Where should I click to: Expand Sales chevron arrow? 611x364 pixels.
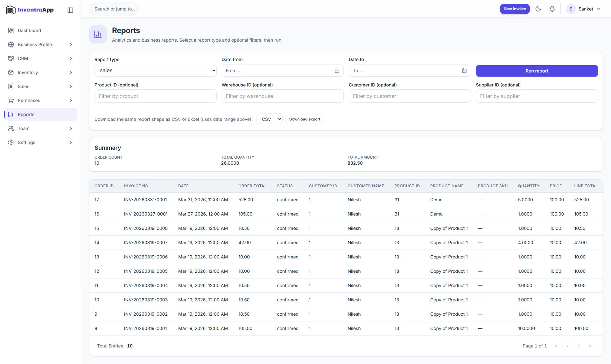pyautogui.click(x=71, y=86)
